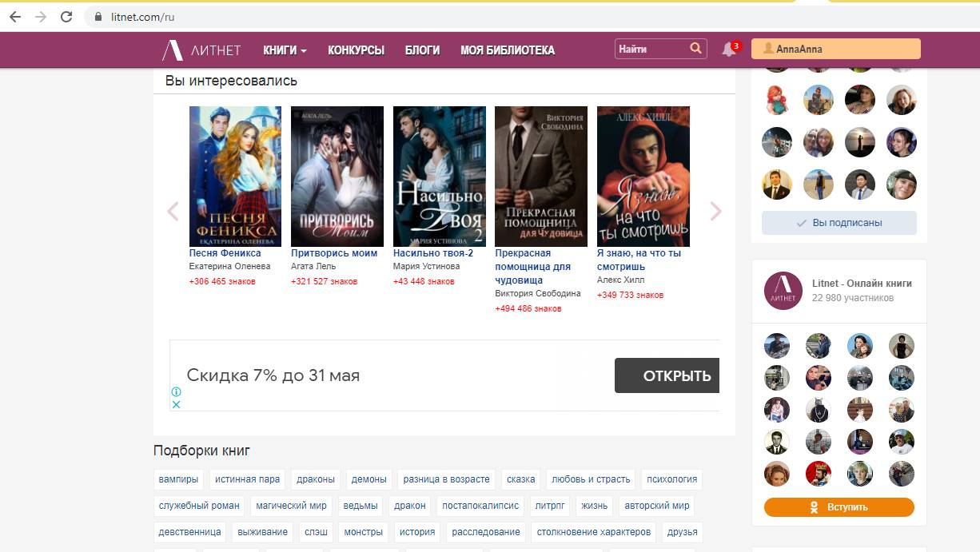Click browser back arrow
Image resolution: width=980 pixels, height=552 pixels.
click(15, 17)
